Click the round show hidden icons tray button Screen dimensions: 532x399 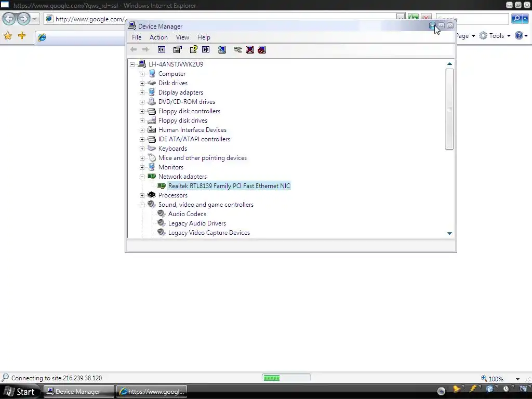[441, 391]
